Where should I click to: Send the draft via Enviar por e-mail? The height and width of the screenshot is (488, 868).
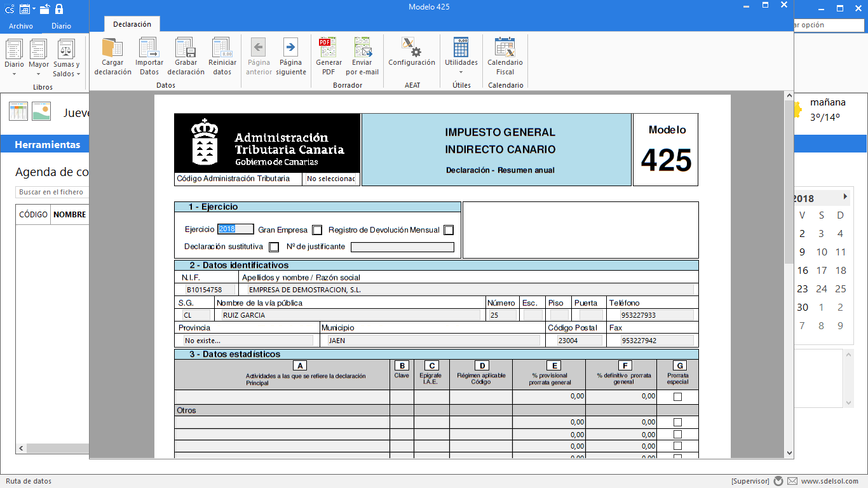click(x=362, y=57)
